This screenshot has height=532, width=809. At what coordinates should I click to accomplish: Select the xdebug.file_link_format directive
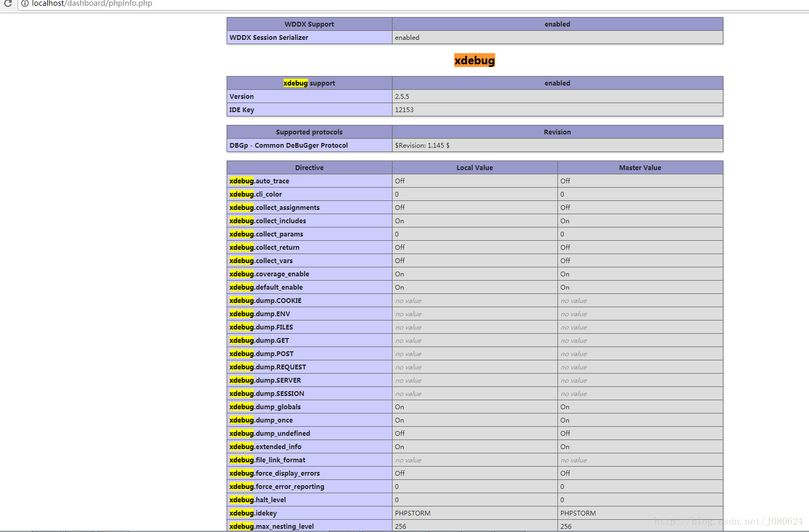[x=310, y=460]
